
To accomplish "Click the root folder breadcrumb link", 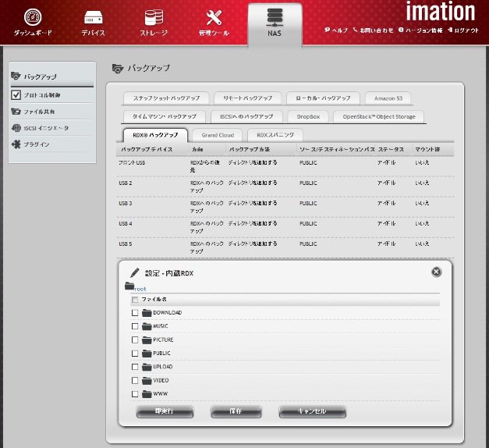I will pyautogui.click(x=140, y=289).
